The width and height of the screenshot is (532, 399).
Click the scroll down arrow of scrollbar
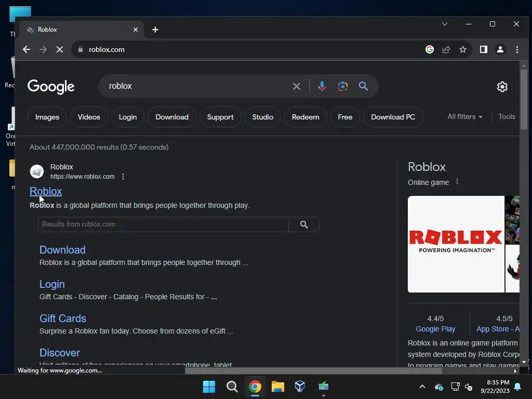coord(524,362)
